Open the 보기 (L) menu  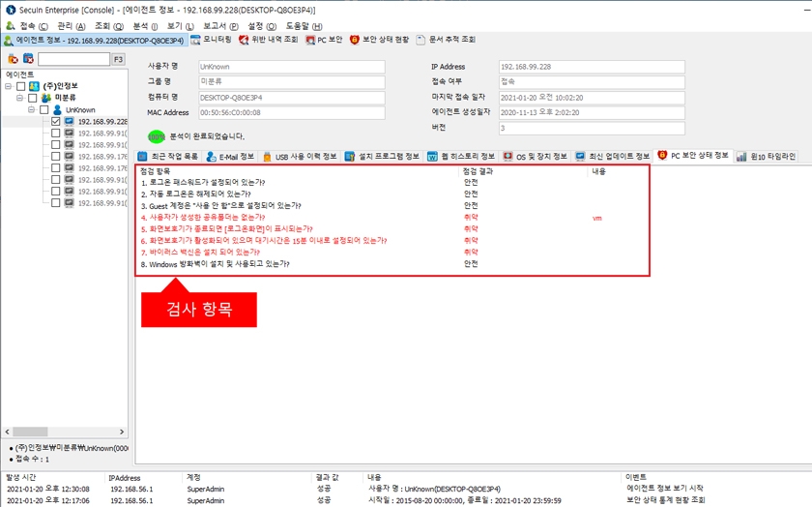pyautogui.click(x=180, y=26)
